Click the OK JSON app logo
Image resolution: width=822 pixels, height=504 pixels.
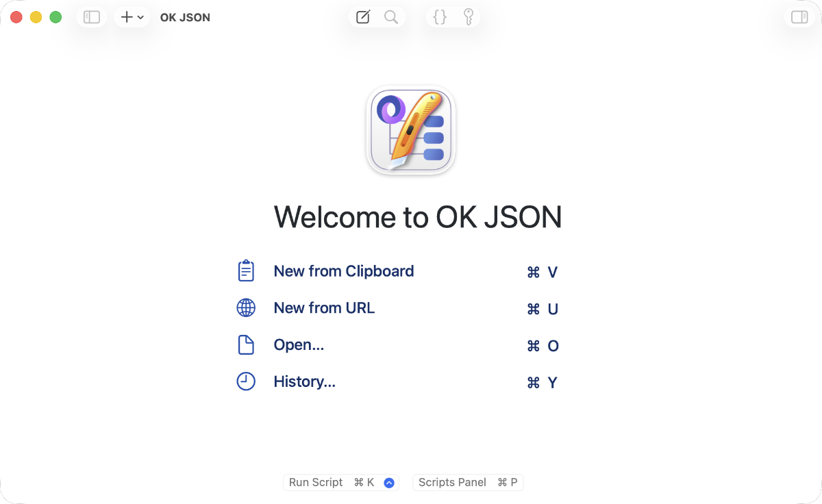(411, 130)
